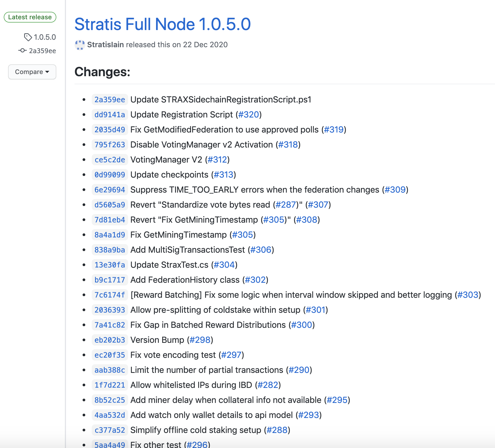495x448 pixels.
Task: Open pull request #288
Action: pos(277,430)
